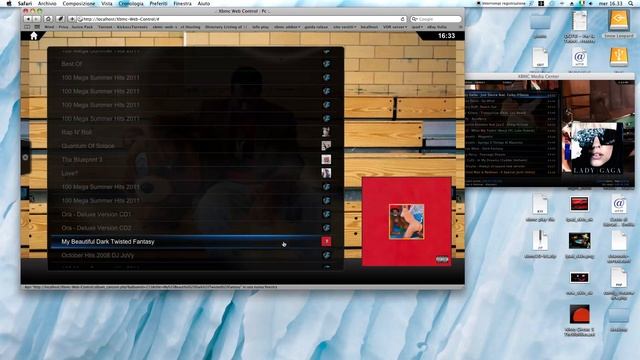This screenshot has height=360, width=640.
Task: Click the volume icon in the menu bar
Action: [x=590, y=3]
